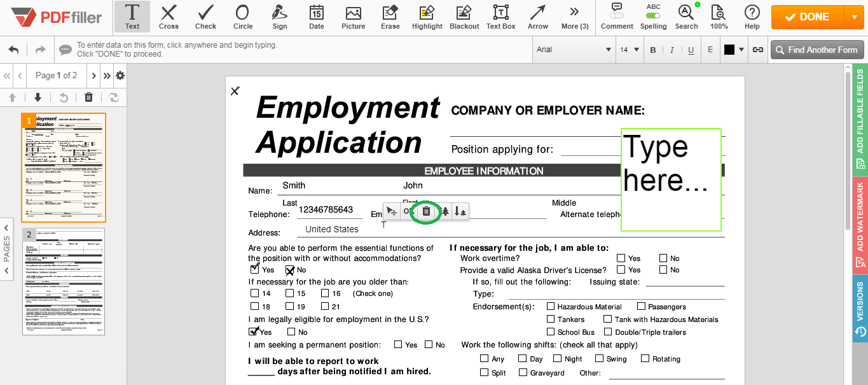868x385 pixels.
Task: Move the page down in panel
Action: coord(38,97)
